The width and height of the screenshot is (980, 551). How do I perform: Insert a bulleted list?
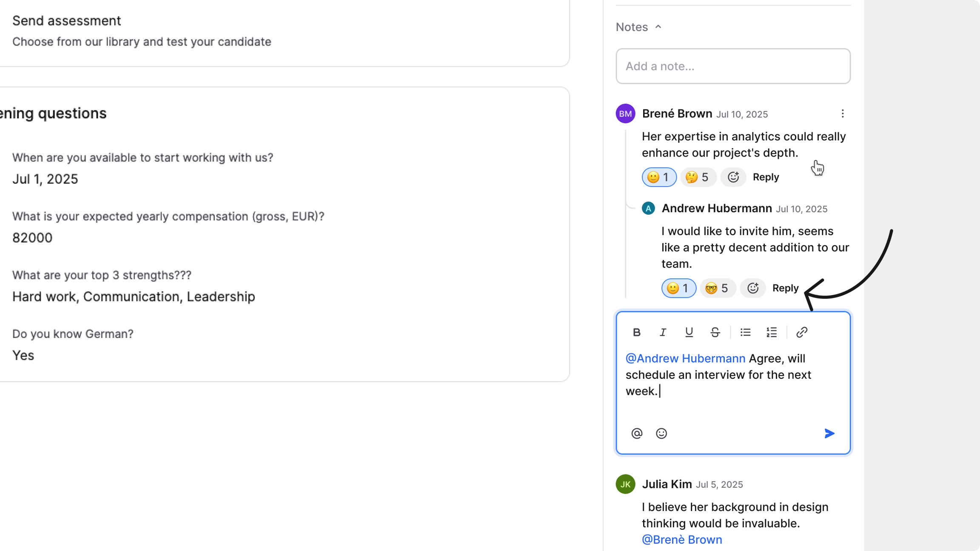tap(745, 332)
